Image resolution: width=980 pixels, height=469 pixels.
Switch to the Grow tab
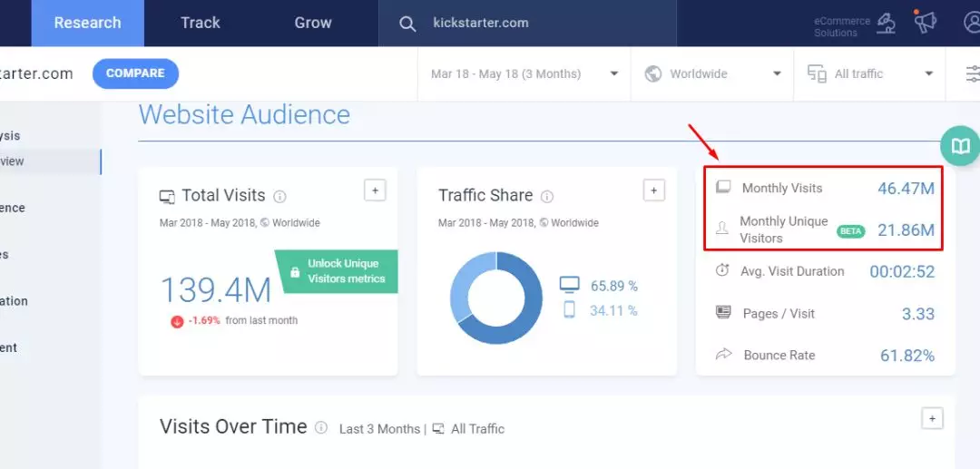[x=313, y=23]
